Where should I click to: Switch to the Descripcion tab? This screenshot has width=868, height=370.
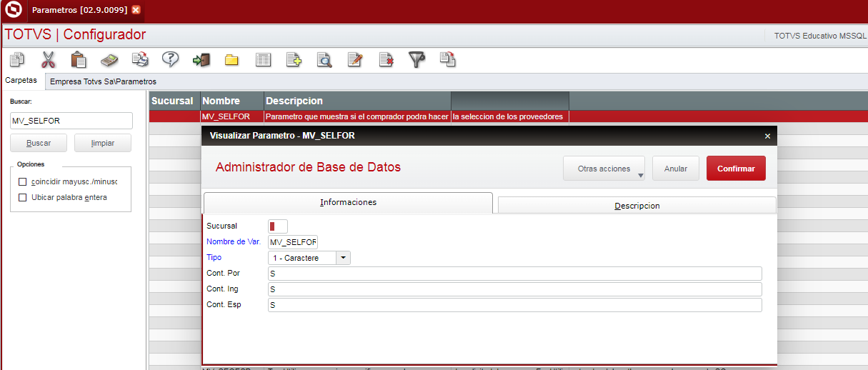click(637, 205)
